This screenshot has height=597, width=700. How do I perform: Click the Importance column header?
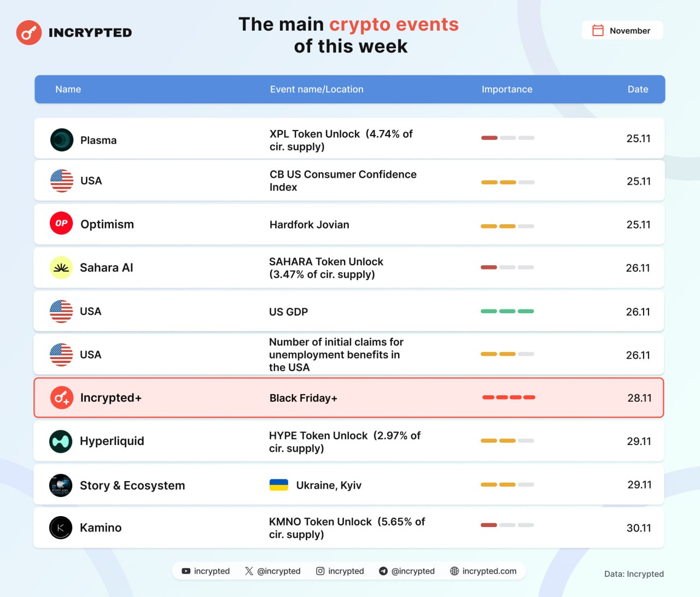pyautogui.click(x=507, y=89)
